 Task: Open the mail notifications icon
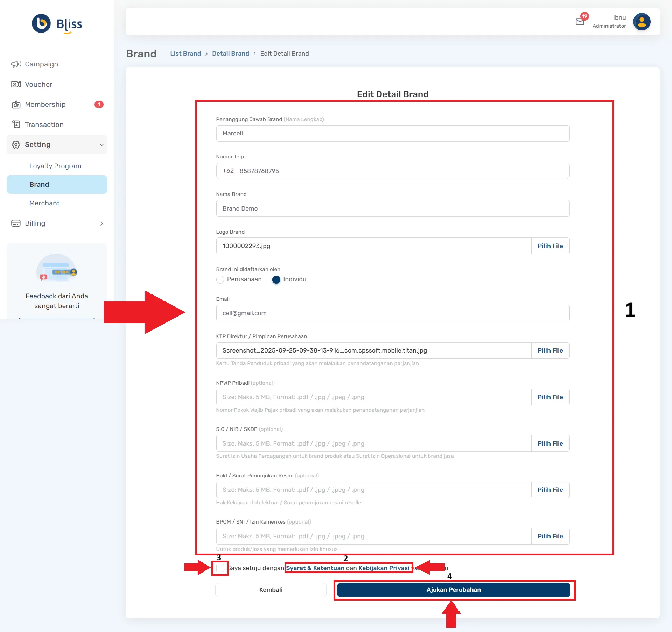point(580,22)
